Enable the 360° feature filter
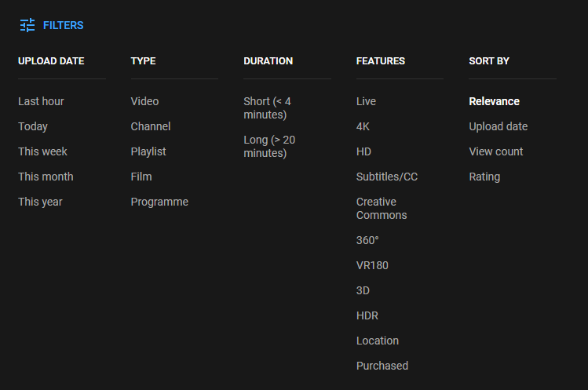Viewport: 588px width, 390px height. [x=367, y=240]
